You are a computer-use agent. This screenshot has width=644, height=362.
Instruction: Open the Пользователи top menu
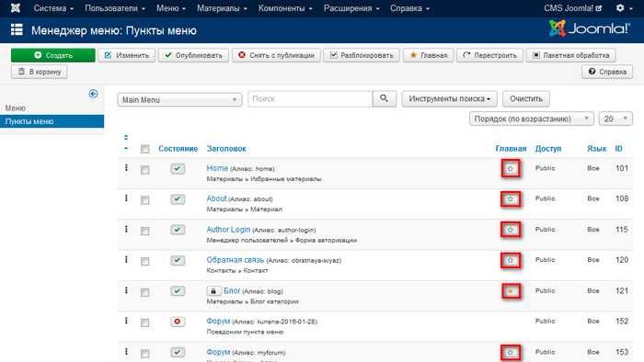coord(115,8)
